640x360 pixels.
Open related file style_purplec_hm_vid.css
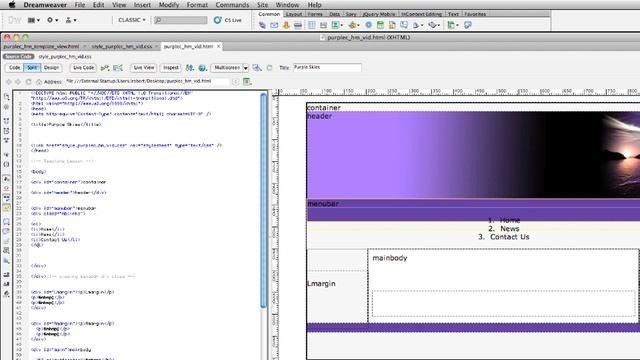pos(65,57)
